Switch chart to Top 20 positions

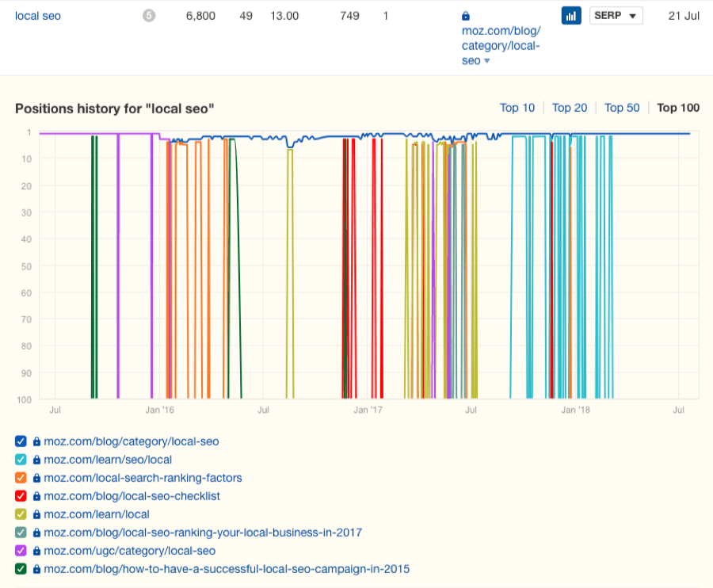pos(570,108)
